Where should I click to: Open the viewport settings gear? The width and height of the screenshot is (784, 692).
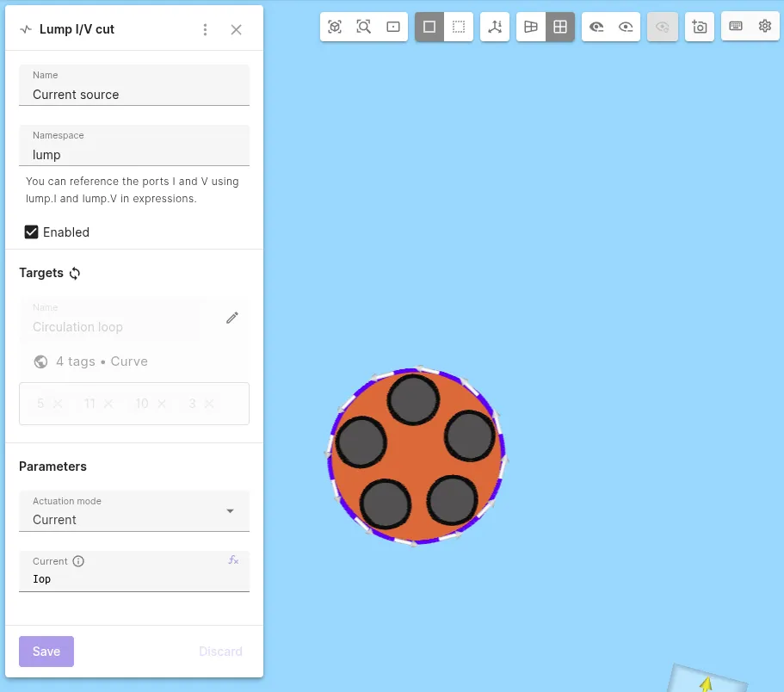click(x=765, y=26)
